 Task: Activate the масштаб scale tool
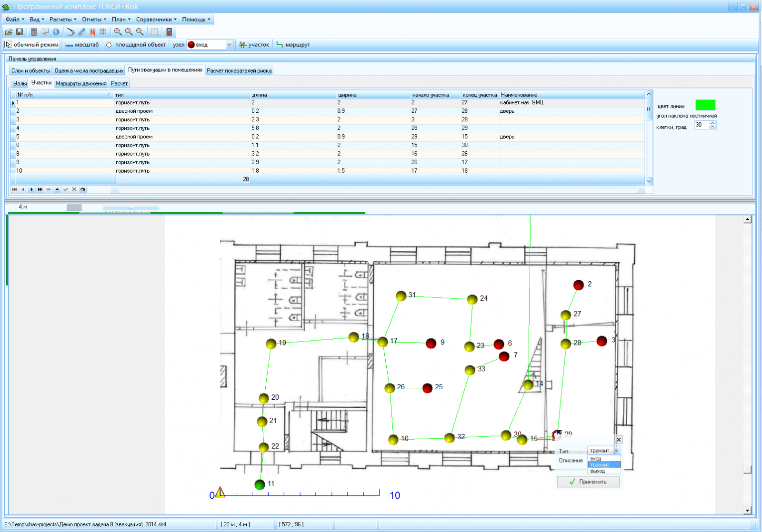pos(82,45)
